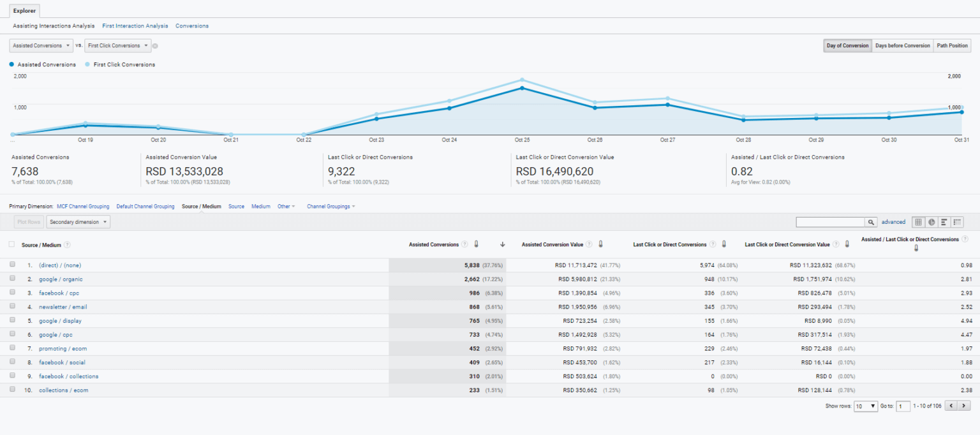Select Day of Conversion chart mode
The image size is (980, 435).
[848, 46]
